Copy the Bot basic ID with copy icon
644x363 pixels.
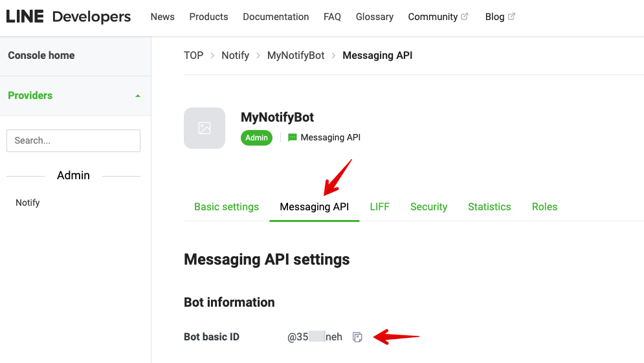click(357, 337)
